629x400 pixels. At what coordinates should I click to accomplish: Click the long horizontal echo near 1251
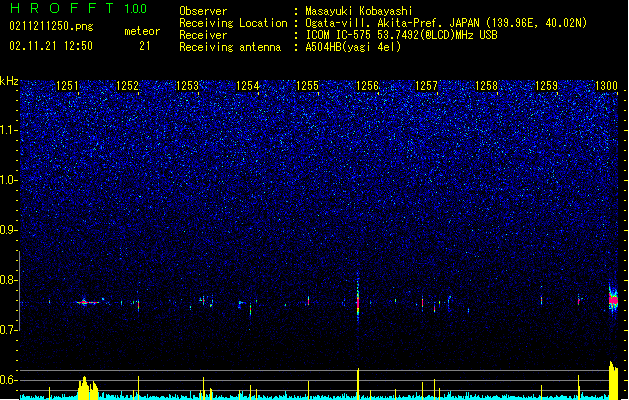click(87, 302)
